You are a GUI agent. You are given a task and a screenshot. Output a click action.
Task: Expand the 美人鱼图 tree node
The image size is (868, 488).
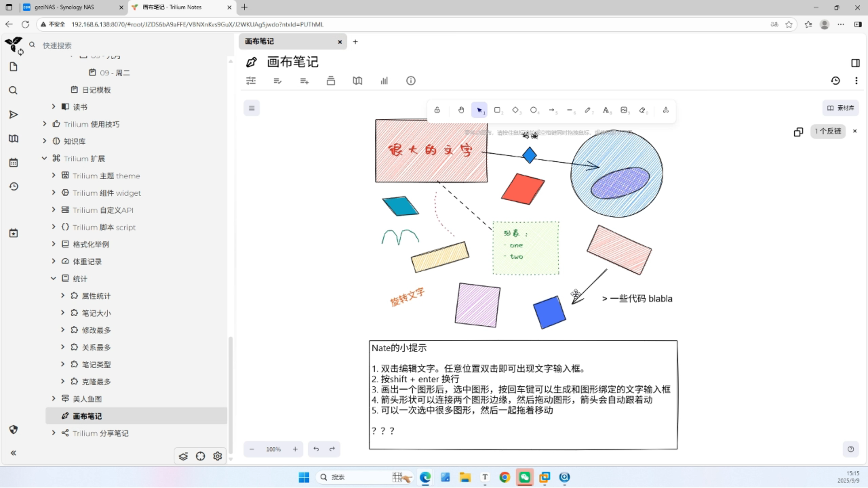pos(53,398)
